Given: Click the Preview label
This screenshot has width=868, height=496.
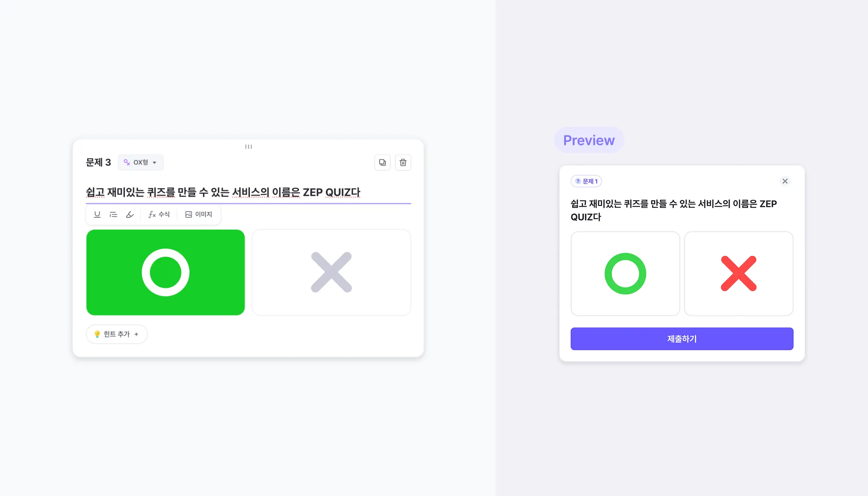Looking at the screenshot, I should [589, 140].
